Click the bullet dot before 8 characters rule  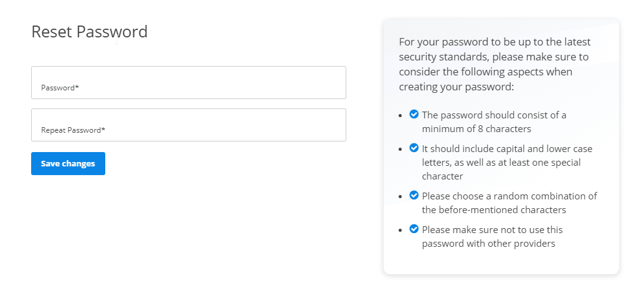(400, 115)
